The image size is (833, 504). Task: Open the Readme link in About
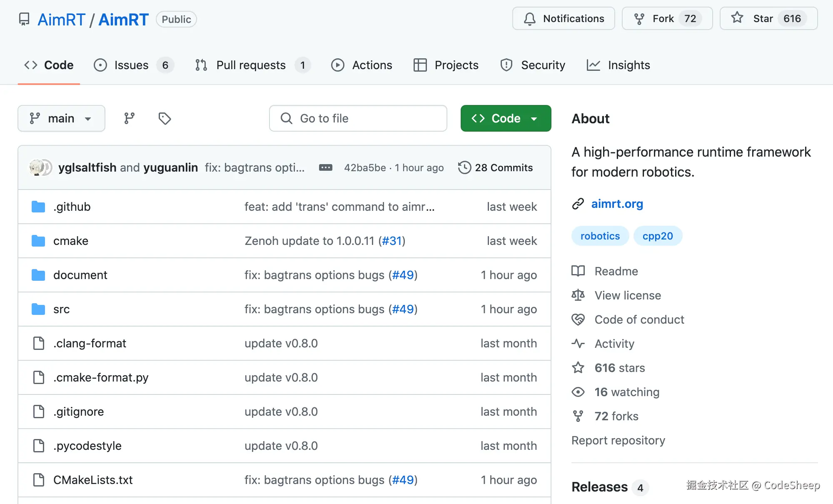(x=616, y=271)
